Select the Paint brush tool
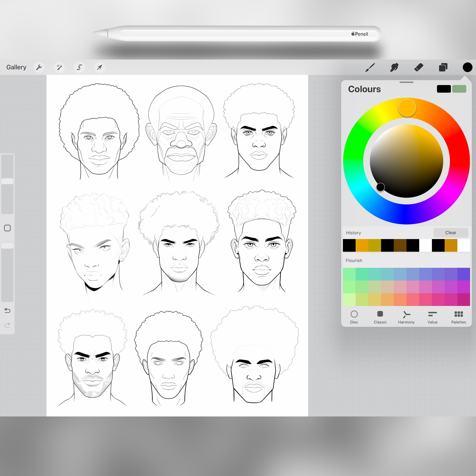The height and width of the screenshot is (476, 476). pos(370,67)
